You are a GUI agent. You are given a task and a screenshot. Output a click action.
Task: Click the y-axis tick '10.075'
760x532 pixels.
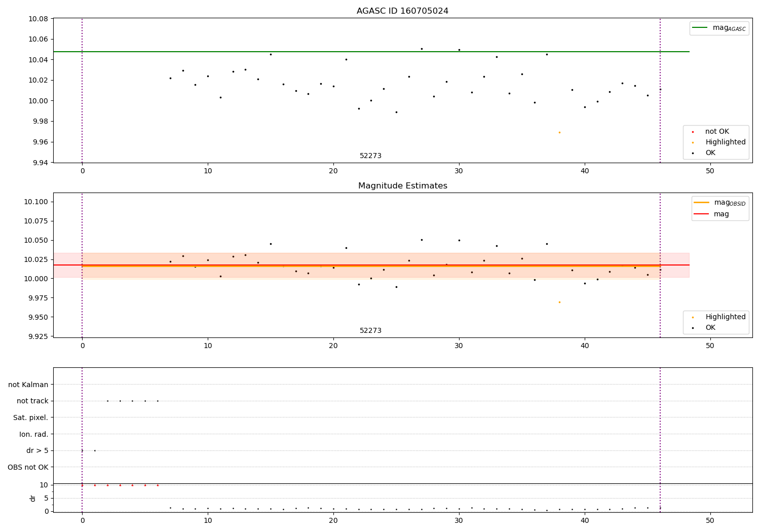(36, 221)
